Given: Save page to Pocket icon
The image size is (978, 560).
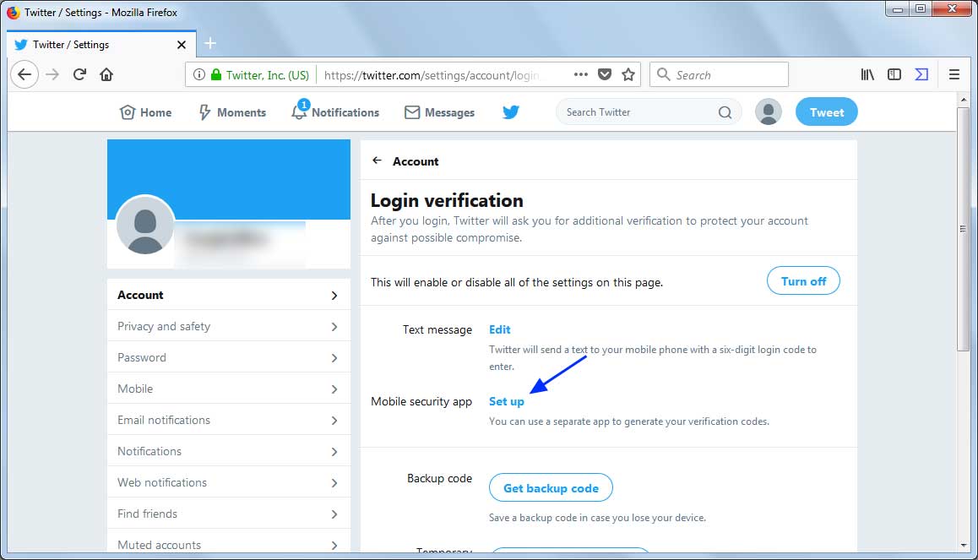Looking at the screenshot, I should pyautogui.click(x=605, y=75).
